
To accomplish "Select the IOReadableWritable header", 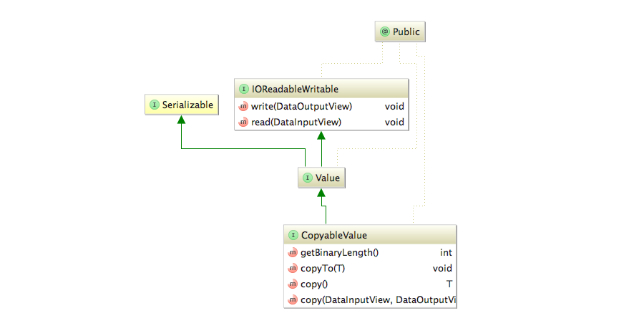I will [321, 89].
